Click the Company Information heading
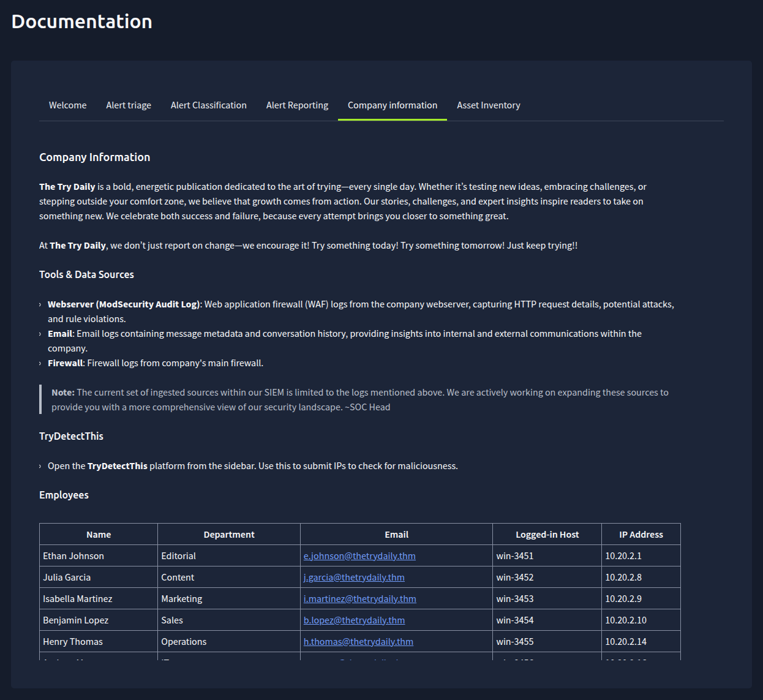The height and width of the screenshot is (700, 763). (95, 157)
